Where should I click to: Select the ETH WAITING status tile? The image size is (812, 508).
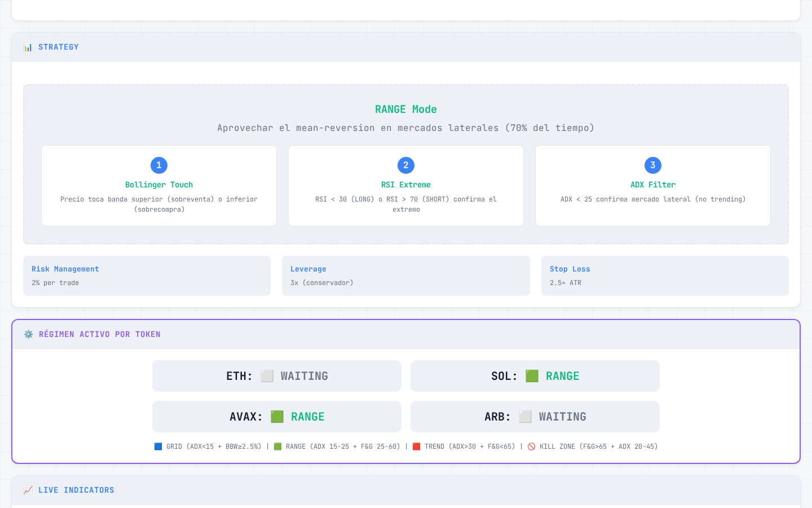(277, 376)
